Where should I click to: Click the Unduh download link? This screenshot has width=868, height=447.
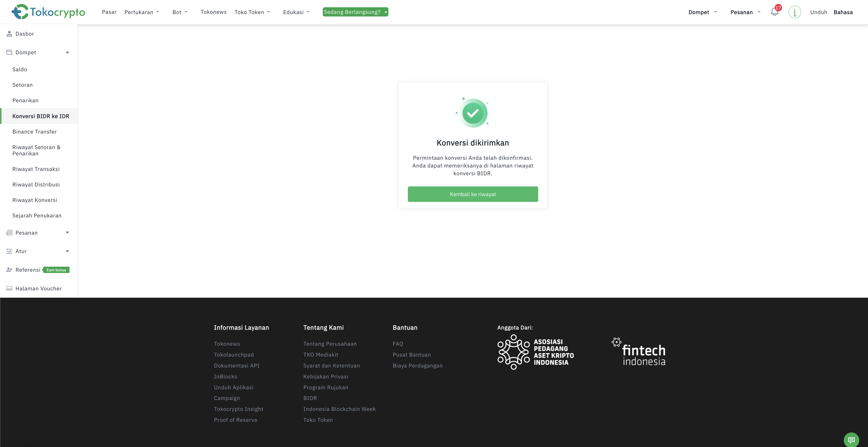point(818,12)
